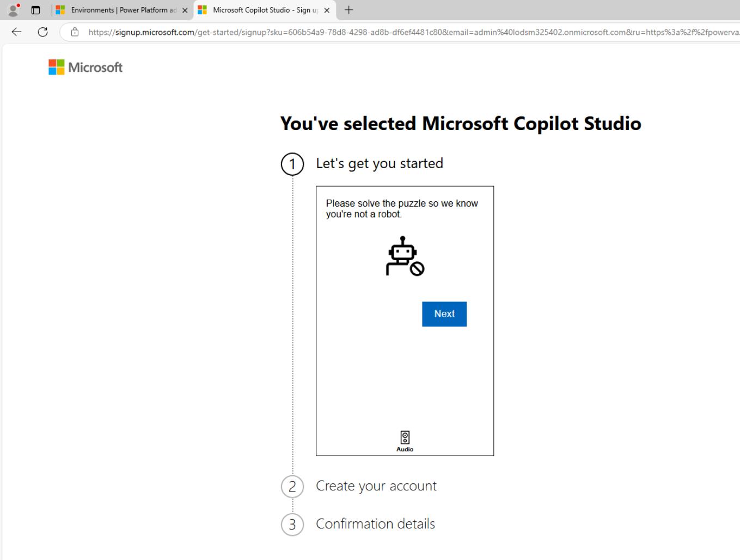Open a new browser tab
The width and height of the screenshot is (740, 560).
(349, 10)
